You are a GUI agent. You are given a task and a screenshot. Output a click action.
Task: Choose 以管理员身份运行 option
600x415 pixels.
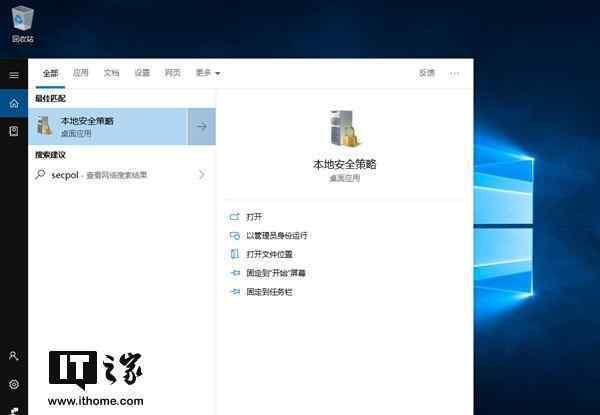tap(277, 236)
